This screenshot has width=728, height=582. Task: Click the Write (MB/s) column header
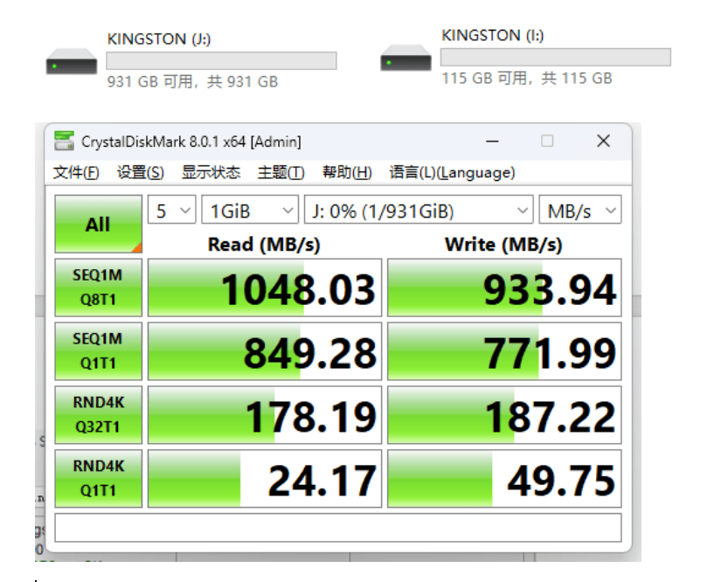point(503,244)
